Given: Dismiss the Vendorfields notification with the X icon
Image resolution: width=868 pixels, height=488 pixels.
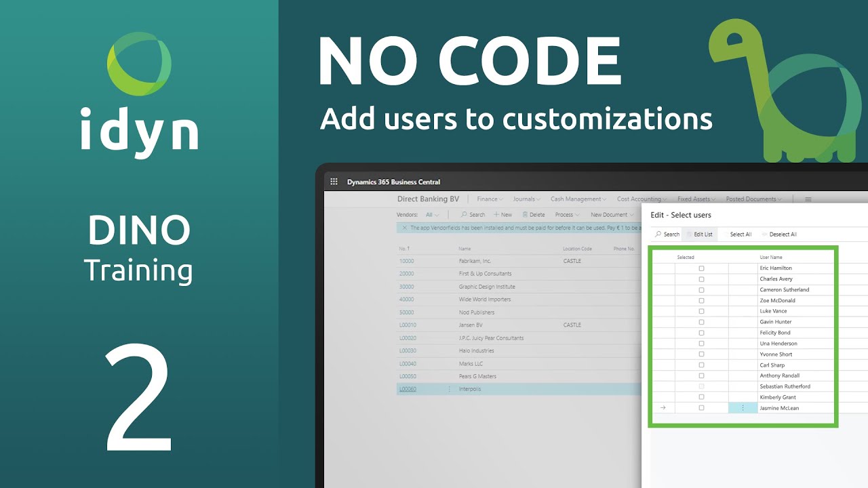Looking at the screenshot, I should click(404, 228).
